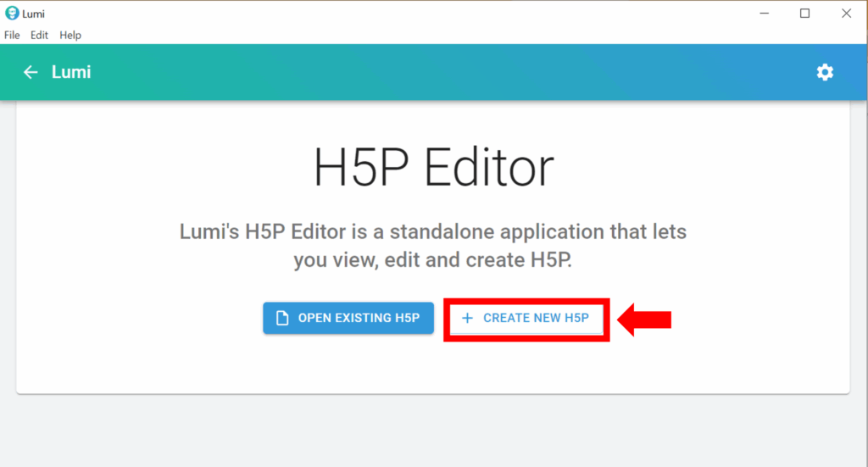
Task: Open the File menu
Action: coord(12,35)
